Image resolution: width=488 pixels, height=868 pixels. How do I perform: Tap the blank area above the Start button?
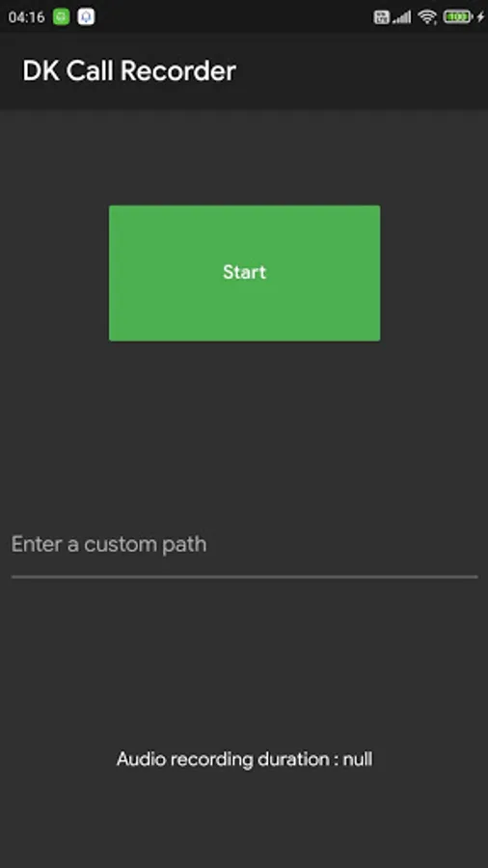click(x=244, y=157)
